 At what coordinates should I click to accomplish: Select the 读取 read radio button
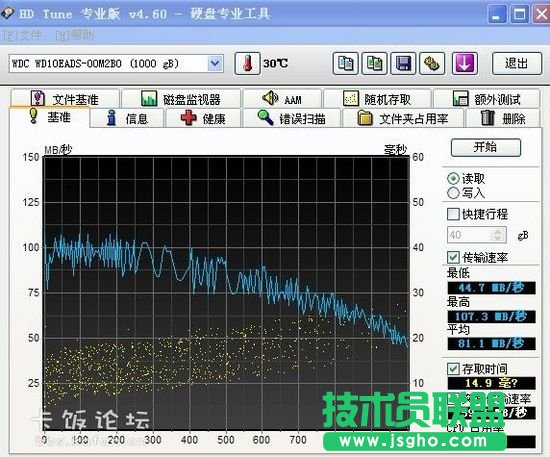click(x=453, y=179)
